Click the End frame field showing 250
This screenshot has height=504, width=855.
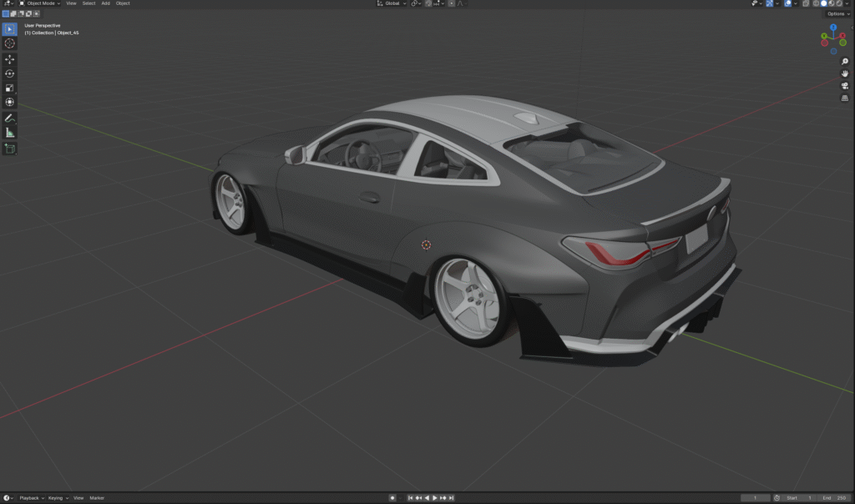pyautogui.click(x=834, y=498)
